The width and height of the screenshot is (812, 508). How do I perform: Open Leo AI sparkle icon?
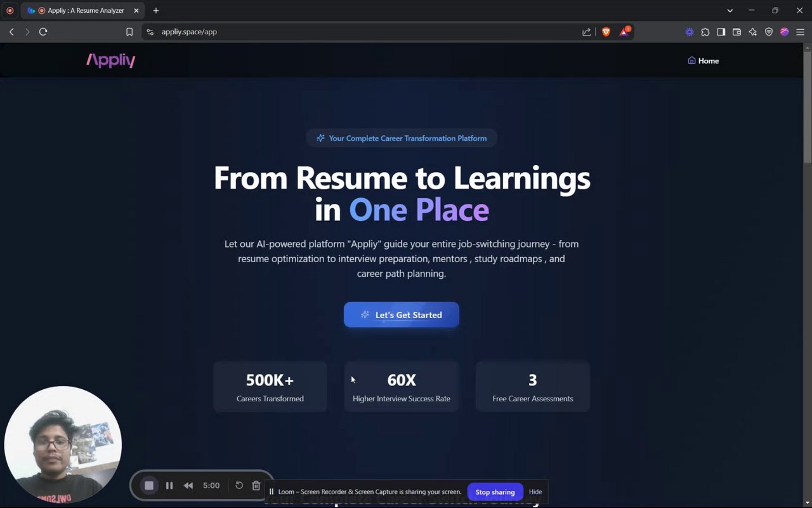(753, 32)
